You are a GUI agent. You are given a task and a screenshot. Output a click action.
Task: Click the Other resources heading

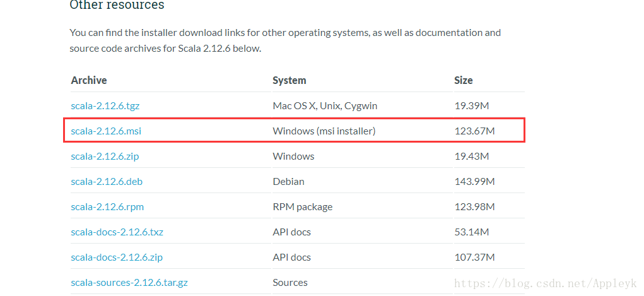pyautogui.click(x=117, y=5)
